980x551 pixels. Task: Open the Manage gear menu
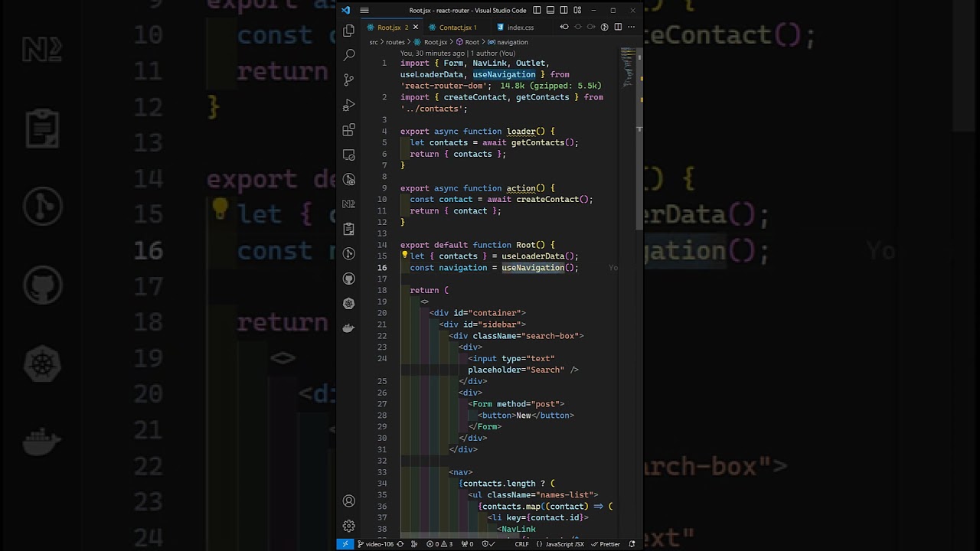coord(349,526)
